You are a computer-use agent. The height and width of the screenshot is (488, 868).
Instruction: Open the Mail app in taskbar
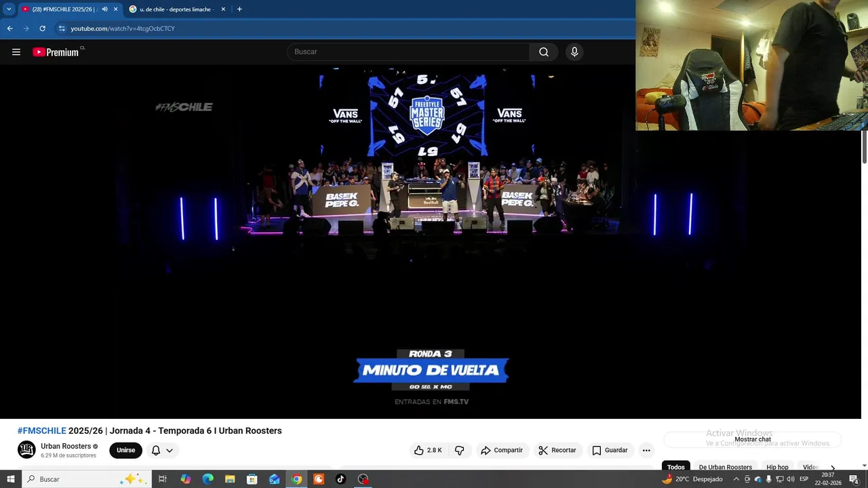pyautogui.click(x=274, y=479)
